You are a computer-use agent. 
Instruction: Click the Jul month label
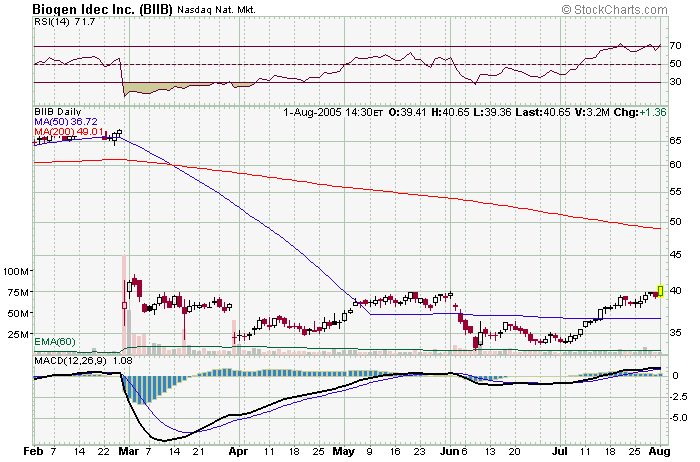coord(559,451)
